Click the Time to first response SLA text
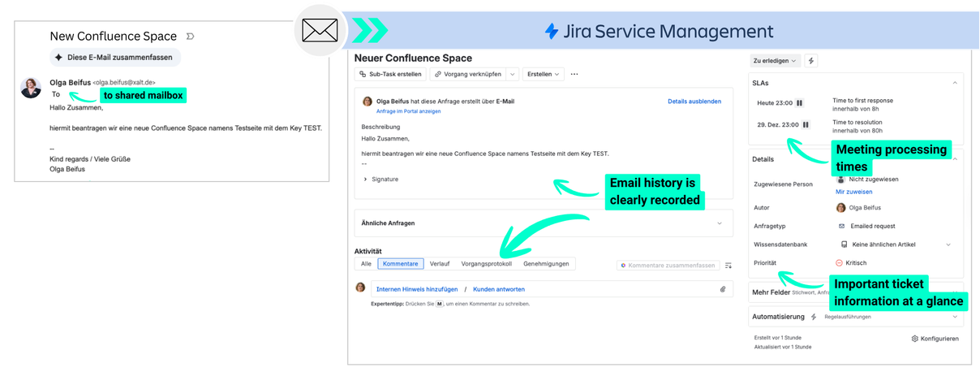 pyautogui.click(x=862, y=101)
